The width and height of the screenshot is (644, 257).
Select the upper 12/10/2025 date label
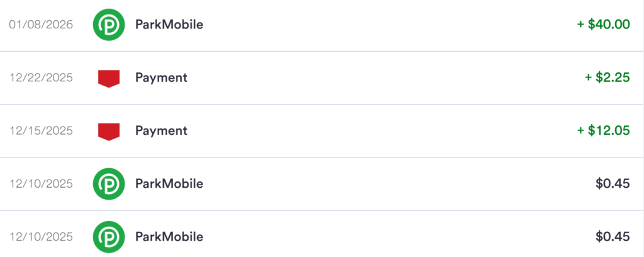[42, 184]
